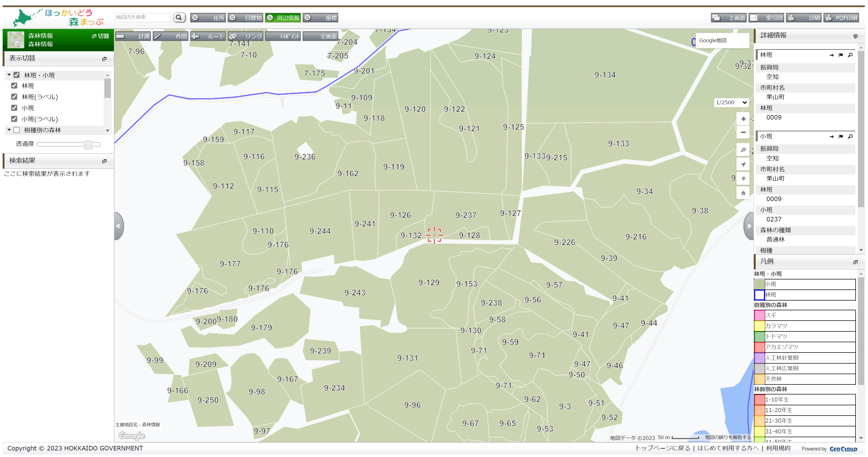Viewport: 868px width, 457px height.
Task: Collapse the 林班・小班 tree group
Action: tap(9, 75)
